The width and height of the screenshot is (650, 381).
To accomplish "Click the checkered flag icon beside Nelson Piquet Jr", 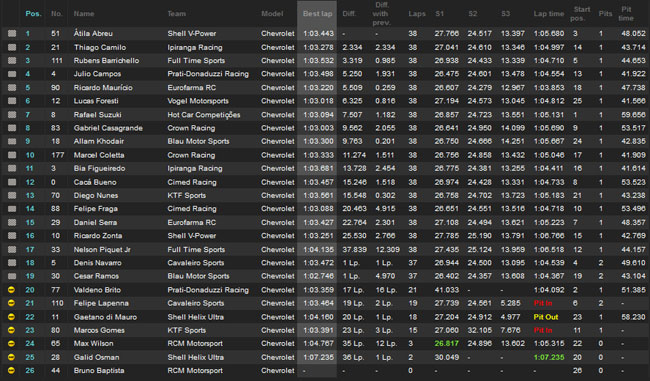I will point(12,250).
